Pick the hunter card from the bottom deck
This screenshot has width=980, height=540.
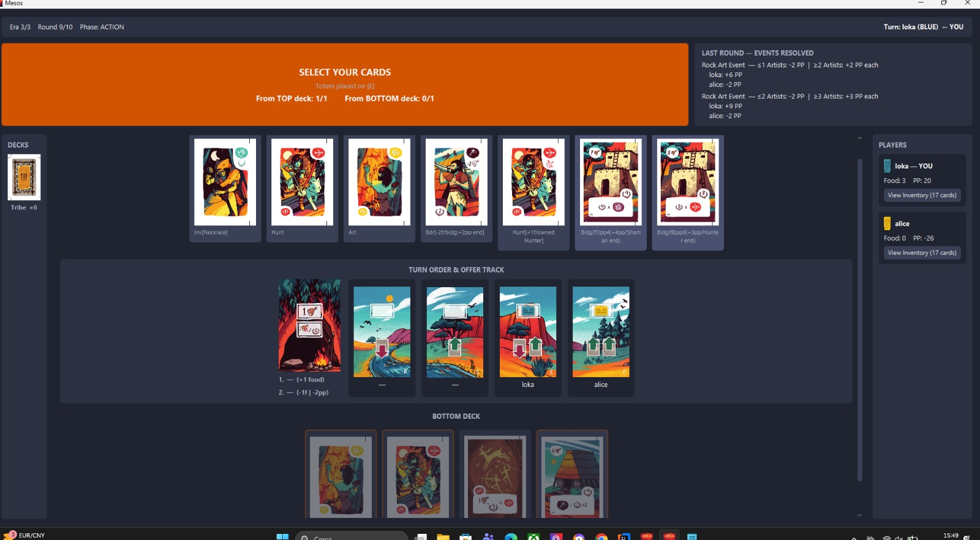tap(418, 475)
